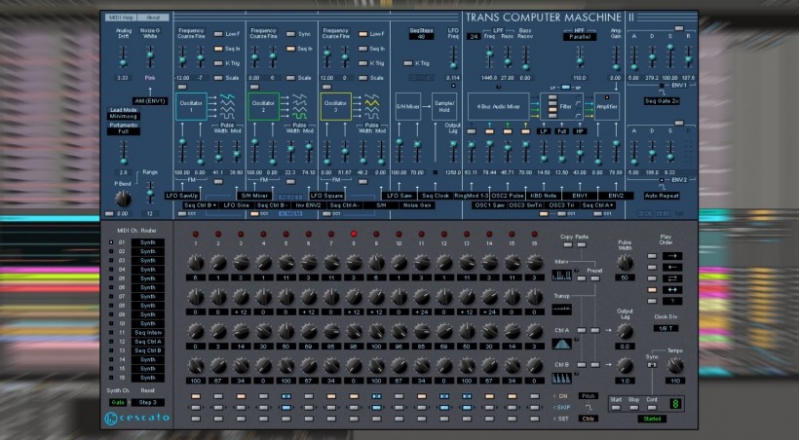This screenshot has height=440, width=800.
Task: Open the About tab
Action: (153, 17)
